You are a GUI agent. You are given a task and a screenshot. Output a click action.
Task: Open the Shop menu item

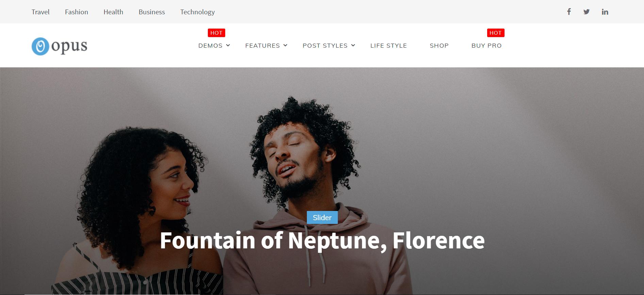[439, 46]
